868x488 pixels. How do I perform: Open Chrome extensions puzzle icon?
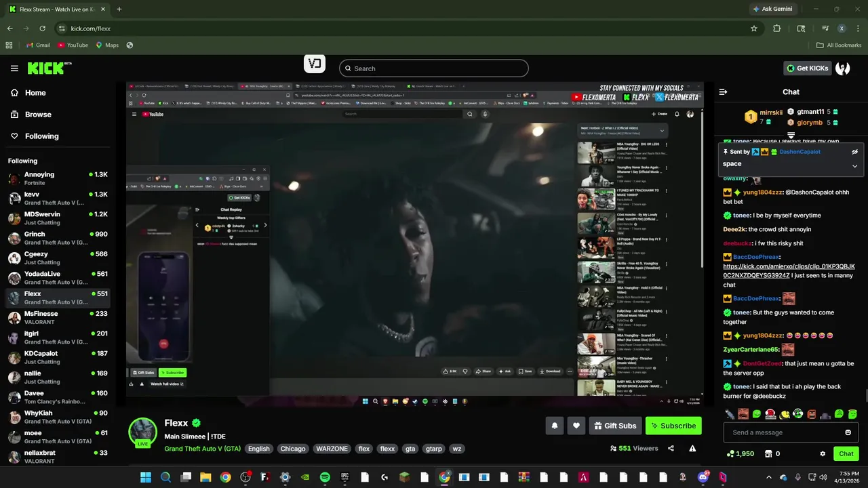pyautogui.click(x=776, y=28)
